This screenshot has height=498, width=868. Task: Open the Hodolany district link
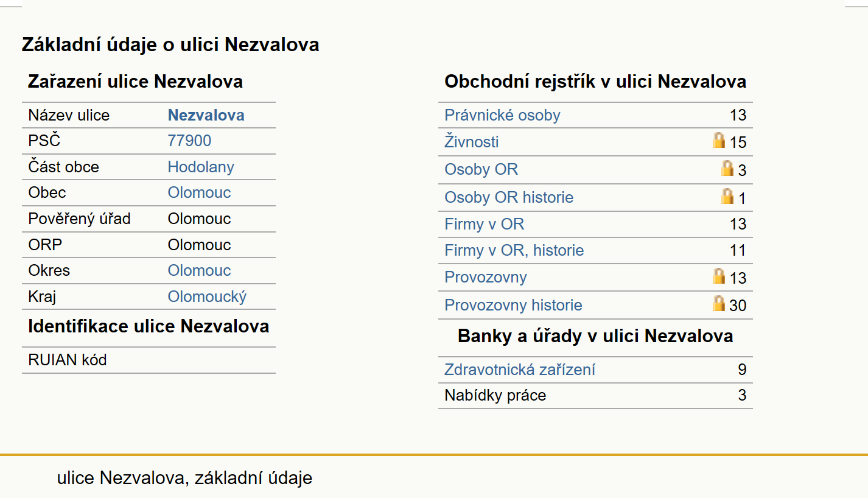tap(201, 167)
